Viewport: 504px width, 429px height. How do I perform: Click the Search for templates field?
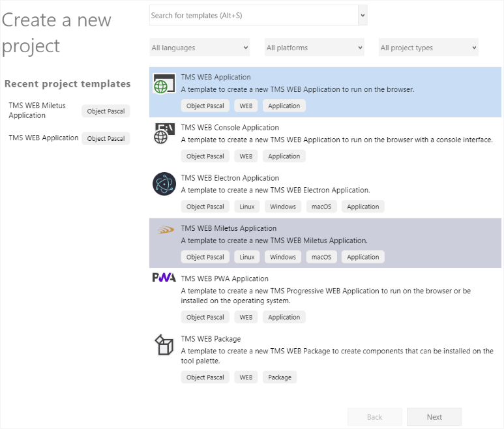click(x=254, y=15)
